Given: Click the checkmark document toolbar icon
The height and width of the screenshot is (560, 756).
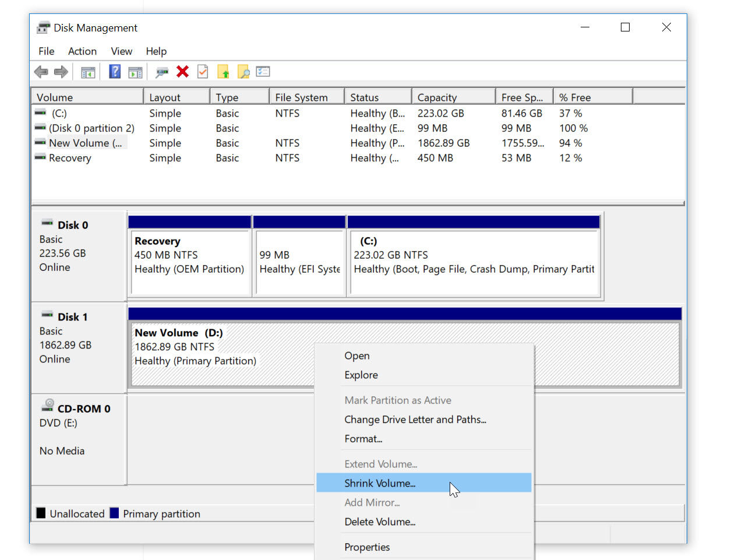Looking at the screenshot, I should 202,71.
